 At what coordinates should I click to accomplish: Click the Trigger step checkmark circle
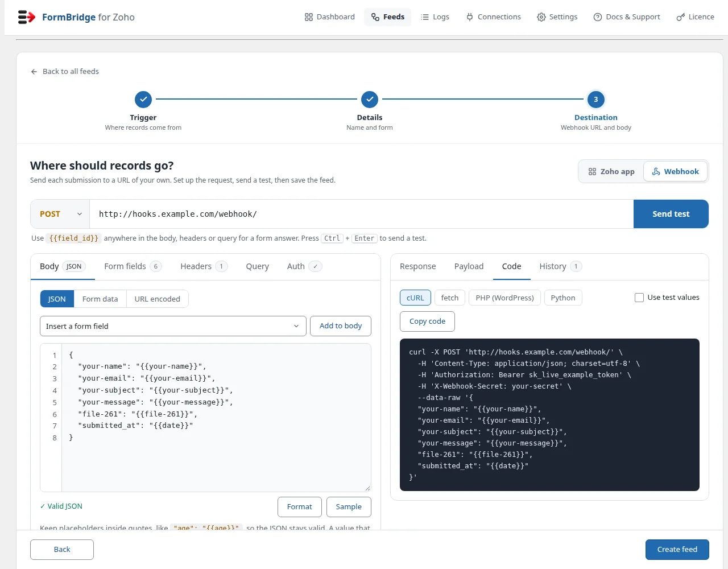[x=143, y=100]
